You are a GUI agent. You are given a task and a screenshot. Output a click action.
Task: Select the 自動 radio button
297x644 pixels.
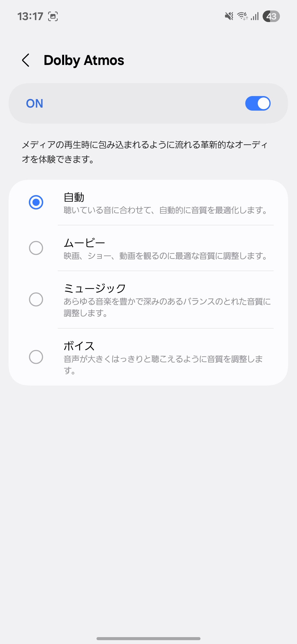point(36,202)
